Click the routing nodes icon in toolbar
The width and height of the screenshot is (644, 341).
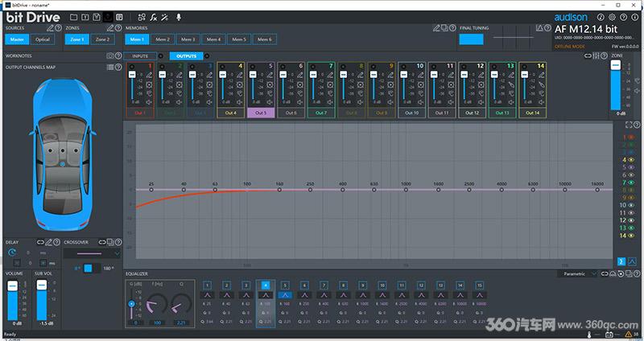pyautogui.click(x=142, y=17)
